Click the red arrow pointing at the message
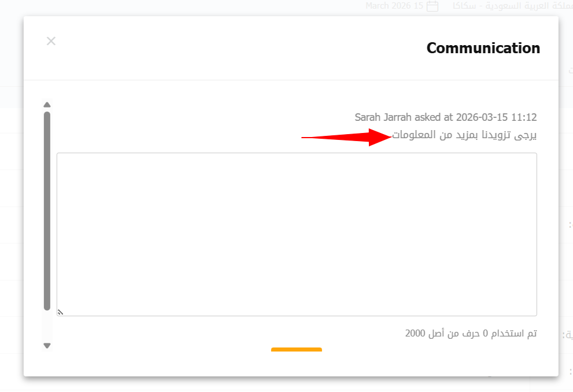 coord(346,138)
